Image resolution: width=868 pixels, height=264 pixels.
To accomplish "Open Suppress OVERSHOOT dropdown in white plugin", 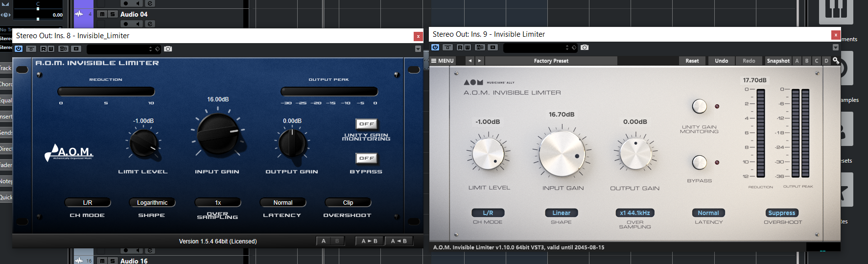I will pos(782,213).
